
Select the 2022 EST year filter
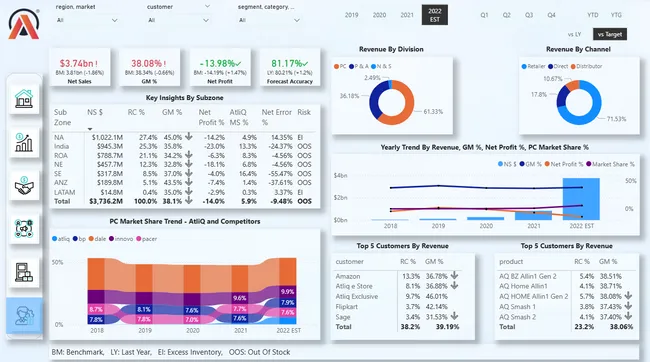coord(434,15)
